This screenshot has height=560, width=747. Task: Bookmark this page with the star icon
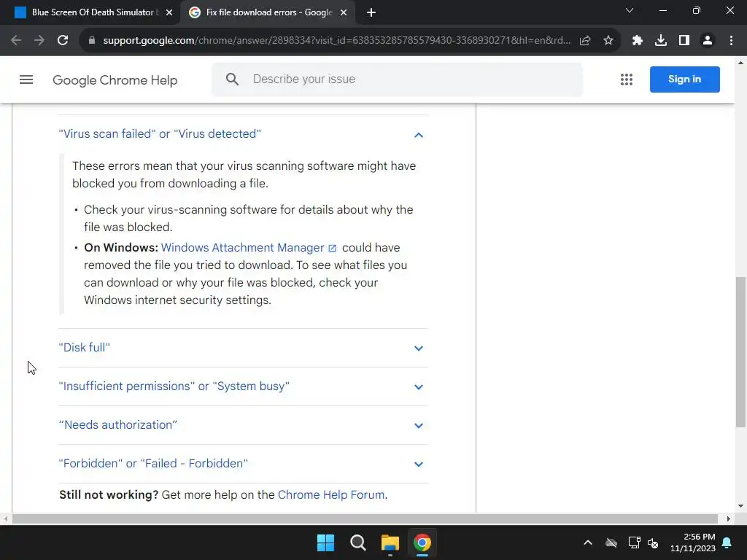coord(608,41)
